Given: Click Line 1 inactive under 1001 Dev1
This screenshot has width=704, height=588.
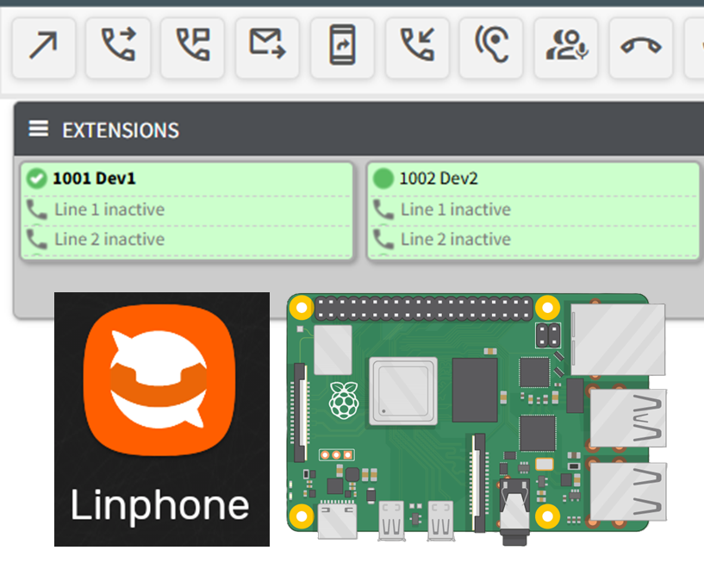Looking at the screenshot, I should (x=109, y=210).
